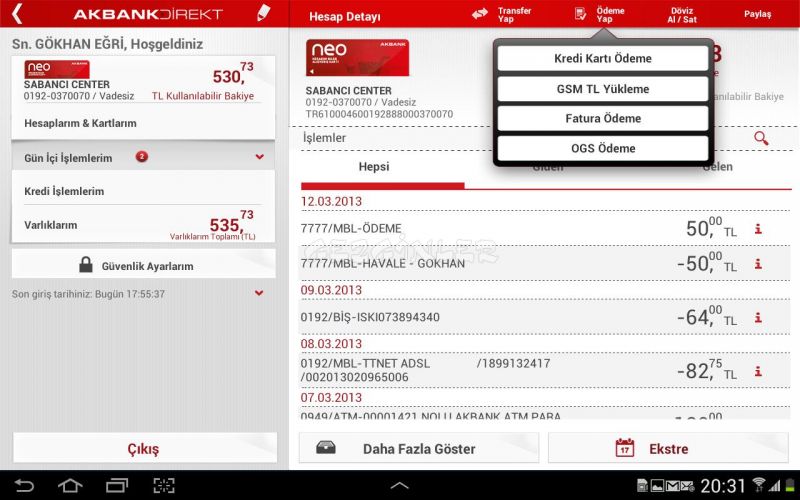This screenshot has width=800, height=500.
Task: Switch to the Gelen tab
Action: [x=717, y=166]
